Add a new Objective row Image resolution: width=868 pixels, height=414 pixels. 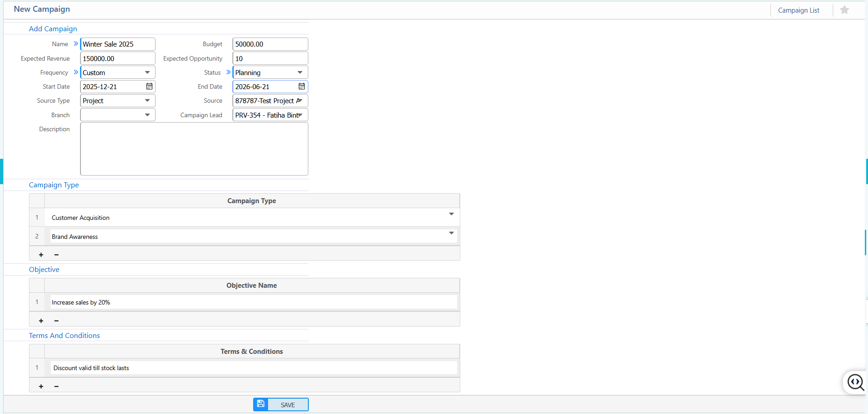[41, 321]
